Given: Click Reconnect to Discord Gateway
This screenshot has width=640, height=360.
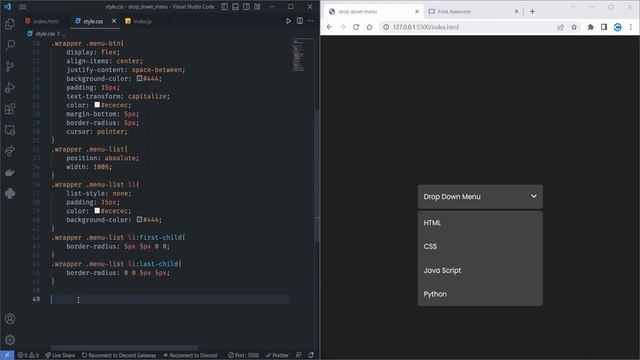Looking at the screenshot, I should point(119,355).
